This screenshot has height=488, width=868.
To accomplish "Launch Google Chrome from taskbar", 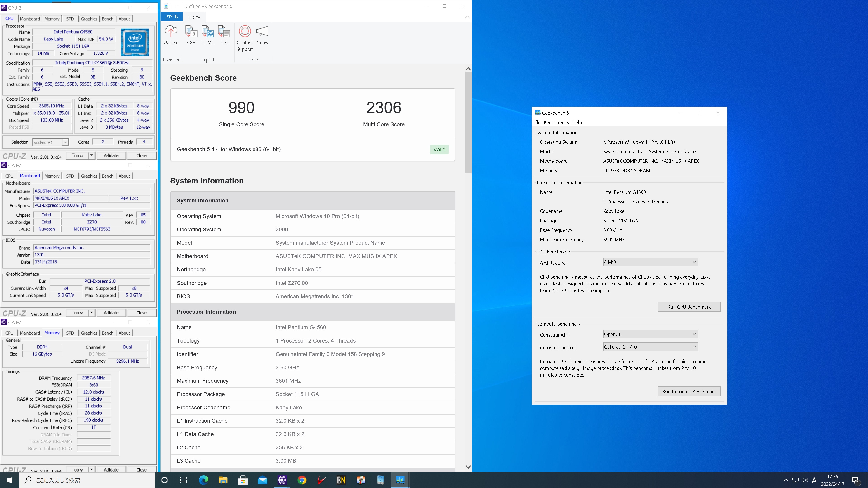I will pyautogui.click(x=302, y=480).
